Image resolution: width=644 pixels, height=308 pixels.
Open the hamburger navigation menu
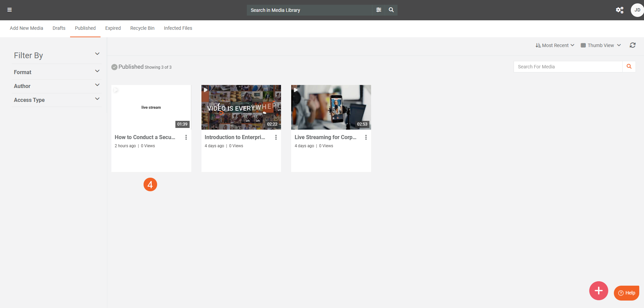pyautogui.click(x=9, y=10)
